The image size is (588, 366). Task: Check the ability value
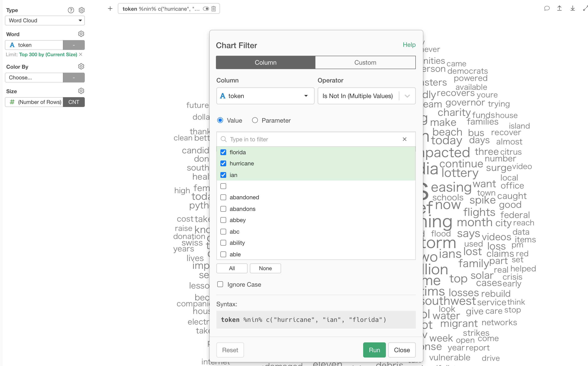point(223,243)
